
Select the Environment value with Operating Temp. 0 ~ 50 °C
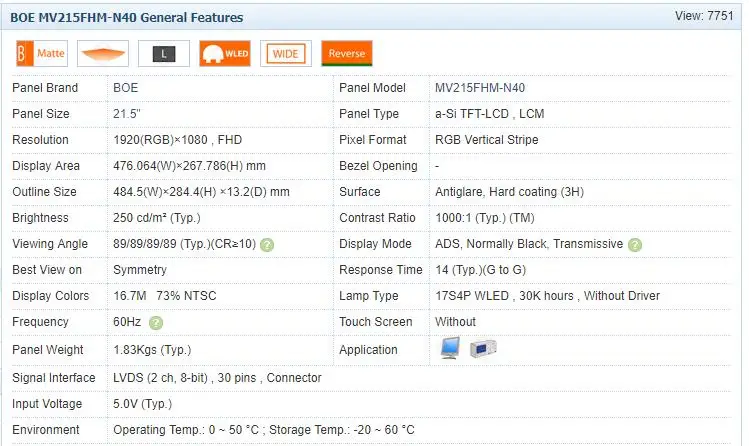pos(264,430)
